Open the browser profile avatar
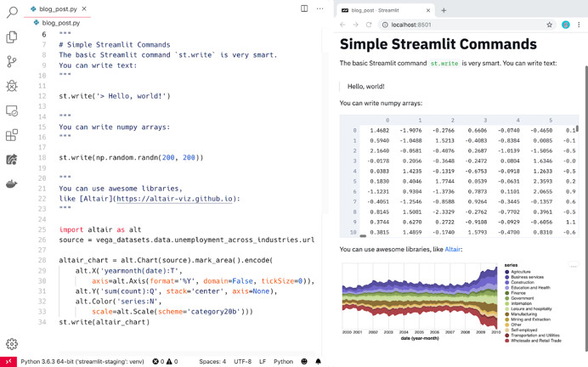This screenshot has width=588, height=367. pyautogui.click(x=566, y=25)
